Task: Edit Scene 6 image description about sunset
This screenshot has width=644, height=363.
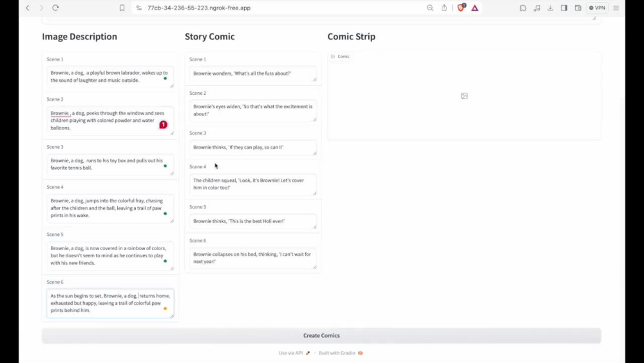Action: coord(110,303)
